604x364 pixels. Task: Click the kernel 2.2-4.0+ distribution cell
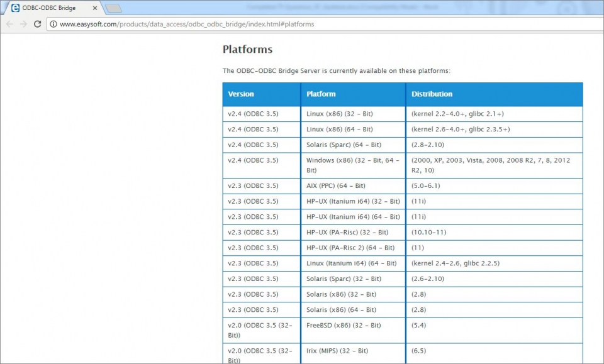[457, 114]
